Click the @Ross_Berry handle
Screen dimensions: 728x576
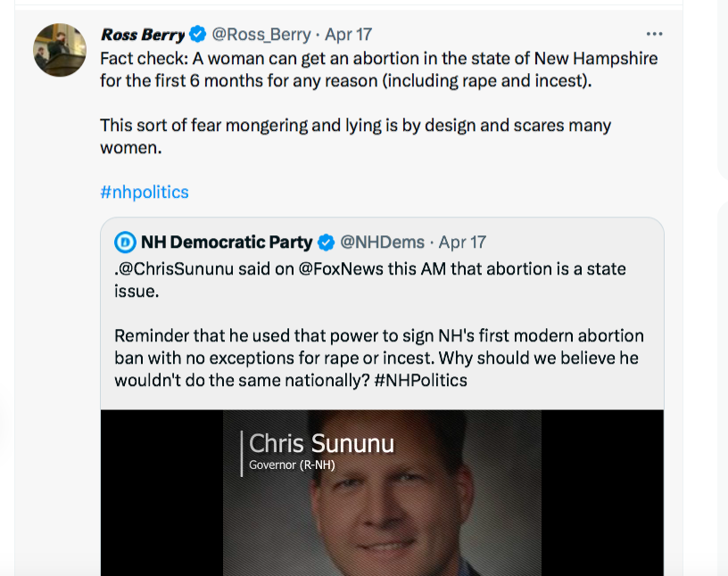[261, 35]
